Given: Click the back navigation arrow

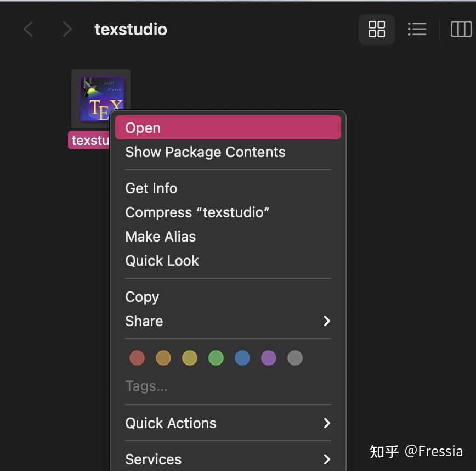Looking at the screenshot, I should tap(28, 29).
